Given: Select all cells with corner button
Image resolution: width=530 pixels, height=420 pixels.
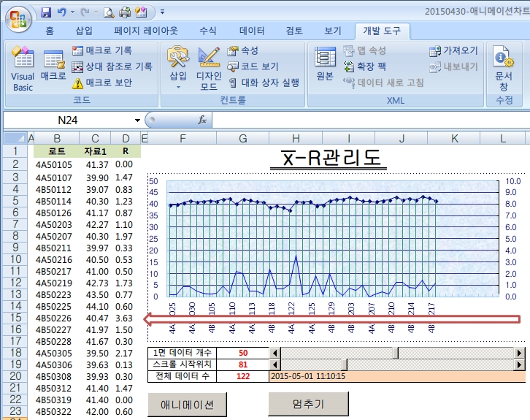Looking at the screenshot, I should point(15,138).
